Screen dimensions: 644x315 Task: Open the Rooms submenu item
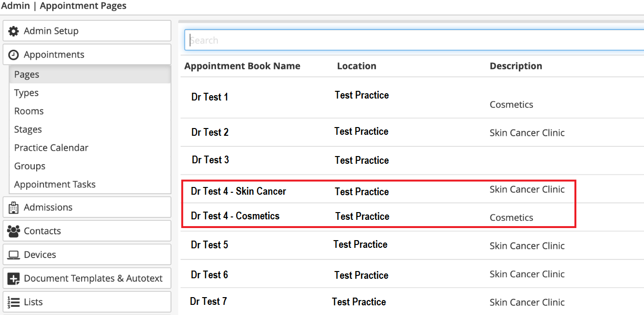pos(29,111)
